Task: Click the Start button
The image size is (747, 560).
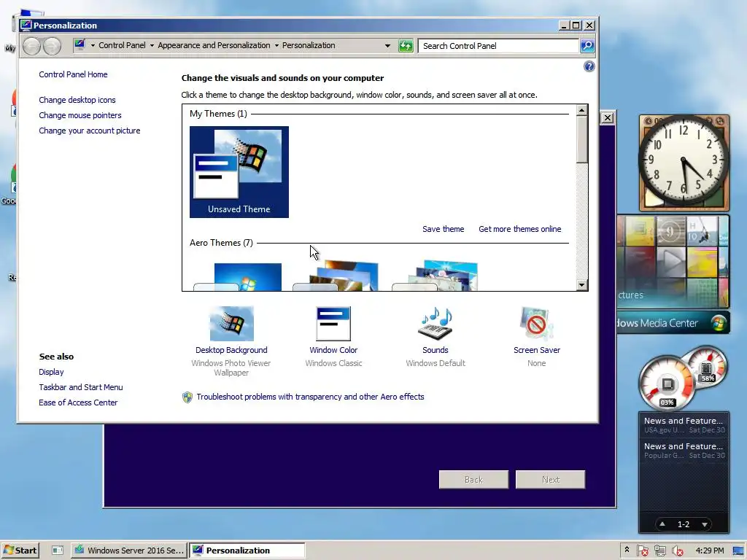Action: point(20,551)
